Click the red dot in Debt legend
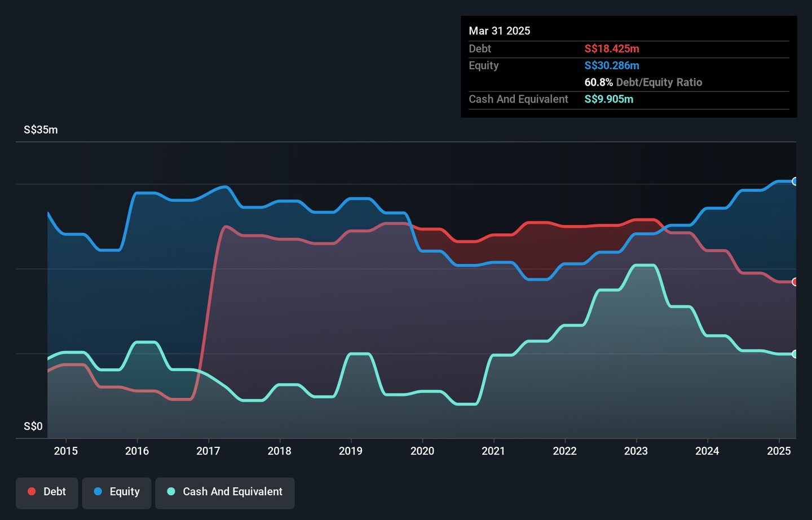The width and height of the screenshot is (812, 520). coord(32,492)
